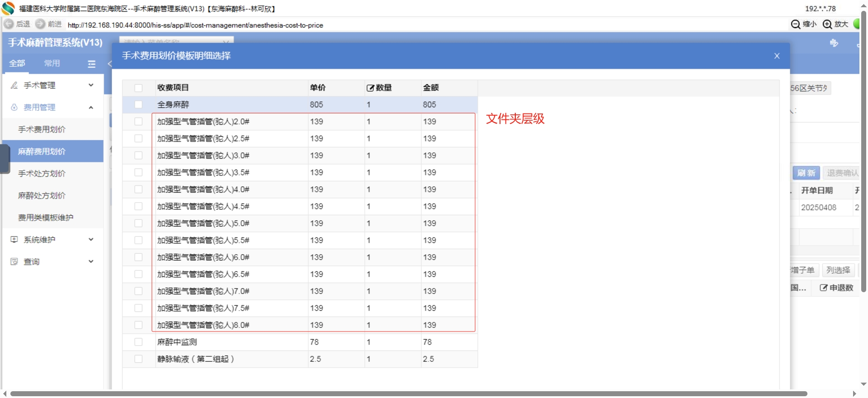Click the 费用管理 sidebar icon
This screenshot has width=868, height=398.
click(x=14, y=107)
